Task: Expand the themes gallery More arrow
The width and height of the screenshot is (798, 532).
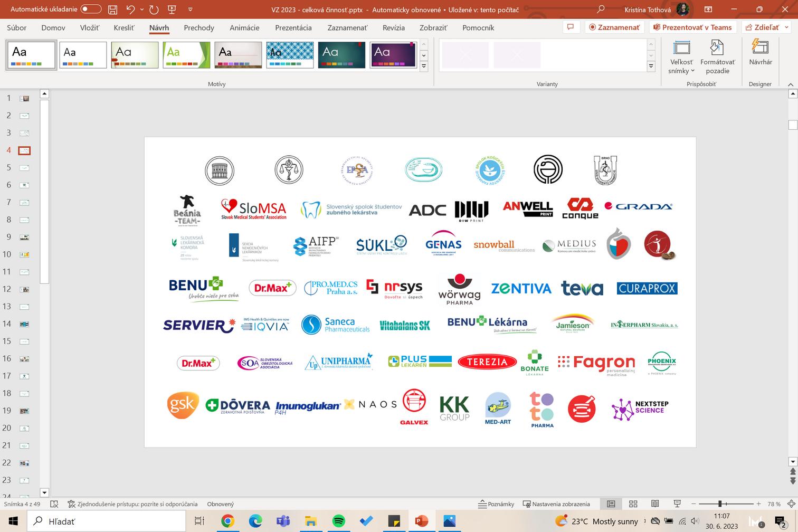Action: click(424, 66)
